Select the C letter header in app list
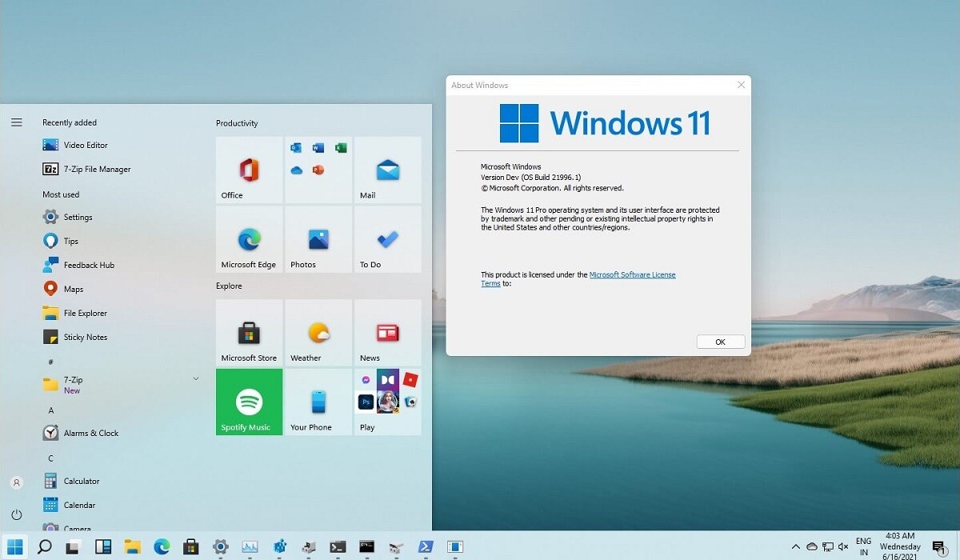Image resolution: width=960 pixels, height=560 pixels. (x=51, y=458)
